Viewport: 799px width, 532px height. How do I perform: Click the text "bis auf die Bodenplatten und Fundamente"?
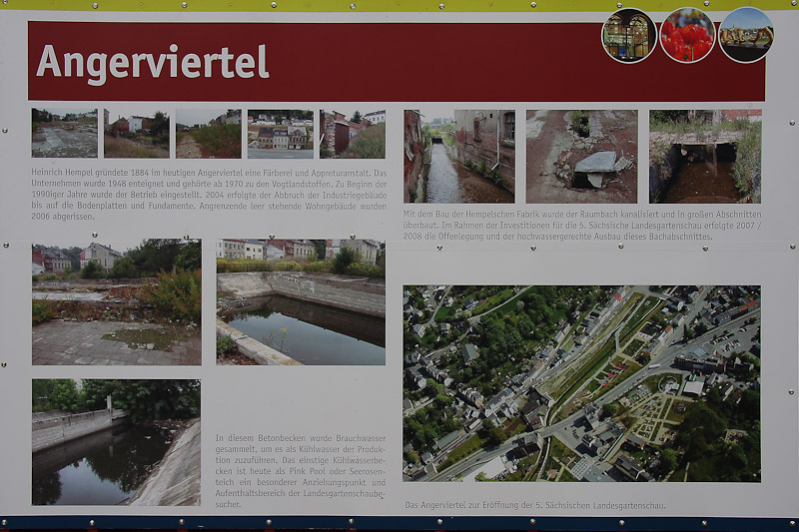pos(113,207)
